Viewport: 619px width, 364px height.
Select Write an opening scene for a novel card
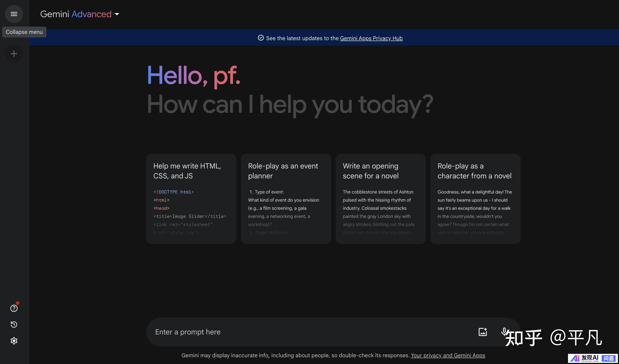pos(381,199)
